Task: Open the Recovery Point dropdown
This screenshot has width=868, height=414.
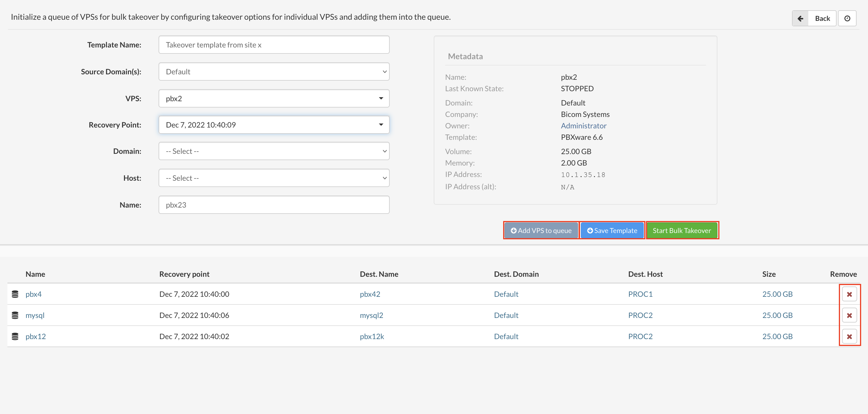Action: [x=274, y=125]
